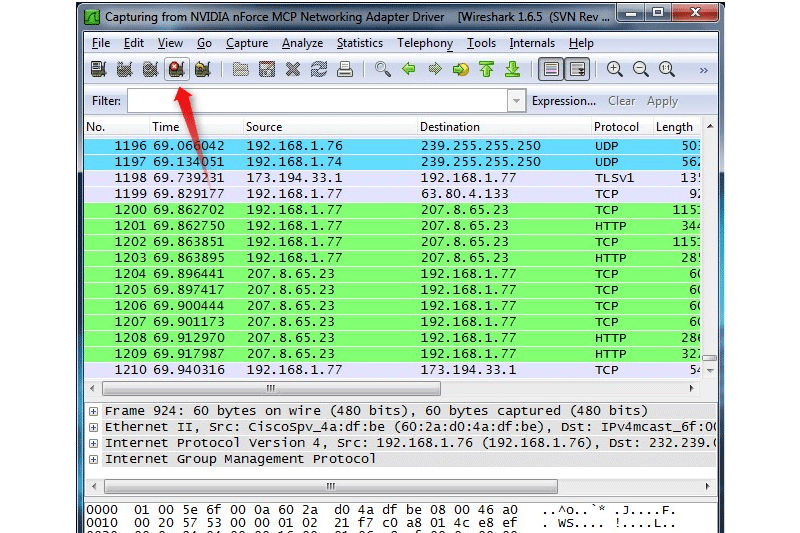Jump to the first packet
This screenshot has height=533, width=800.
pyautogui.click(x=487, y=69)
